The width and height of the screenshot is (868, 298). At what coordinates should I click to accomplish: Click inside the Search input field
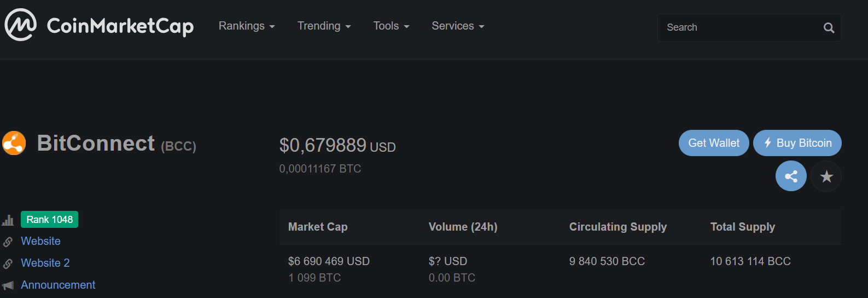(x=741, y=27)
